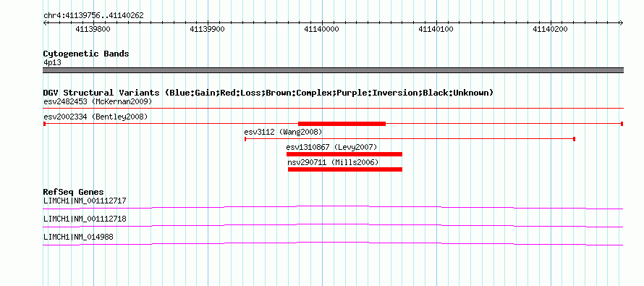Click the right arrowhead of the ruler
This screenshot has height=286, width=644.
tap(621, 23)
